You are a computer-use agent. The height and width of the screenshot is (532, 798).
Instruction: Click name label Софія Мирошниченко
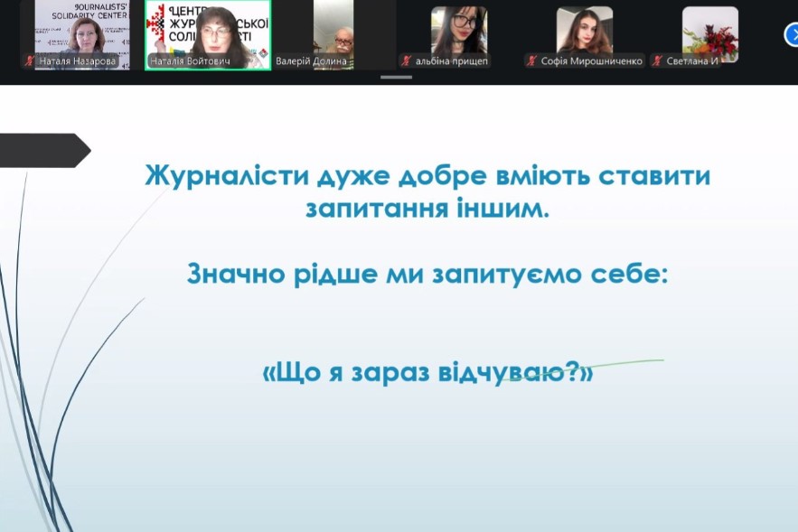(591, 61)
